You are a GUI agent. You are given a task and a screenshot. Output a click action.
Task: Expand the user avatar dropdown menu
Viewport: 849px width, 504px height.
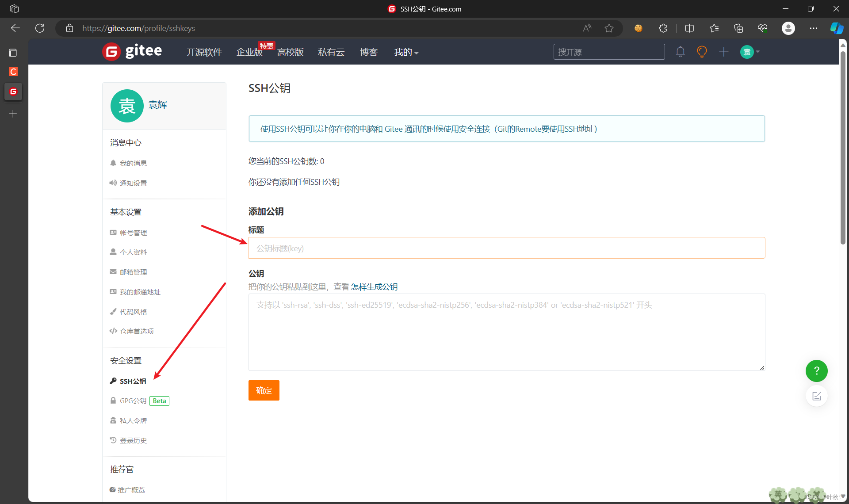pyautogui.click(x=750, y=52)
